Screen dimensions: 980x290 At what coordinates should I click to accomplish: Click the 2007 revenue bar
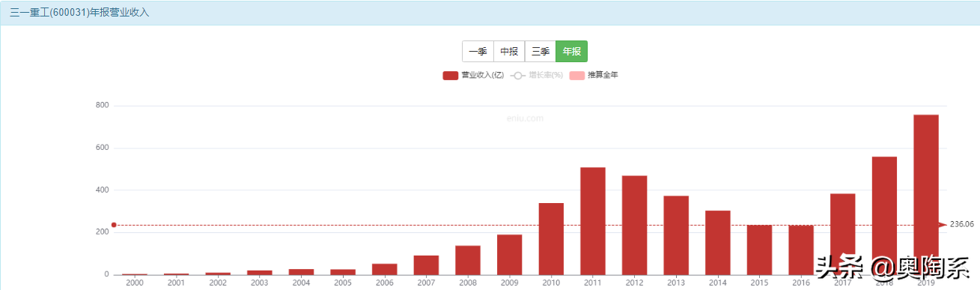click(x=426, y=265)
